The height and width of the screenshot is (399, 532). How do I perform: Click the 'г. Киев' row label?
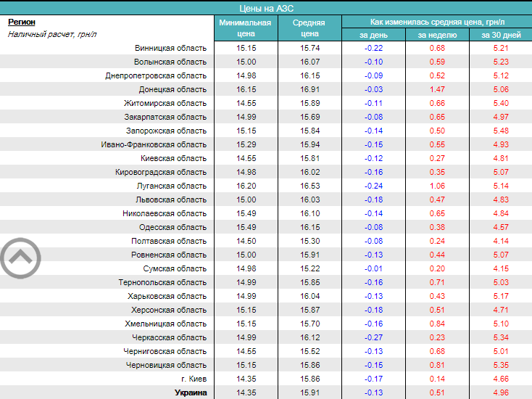coord(194,379)
